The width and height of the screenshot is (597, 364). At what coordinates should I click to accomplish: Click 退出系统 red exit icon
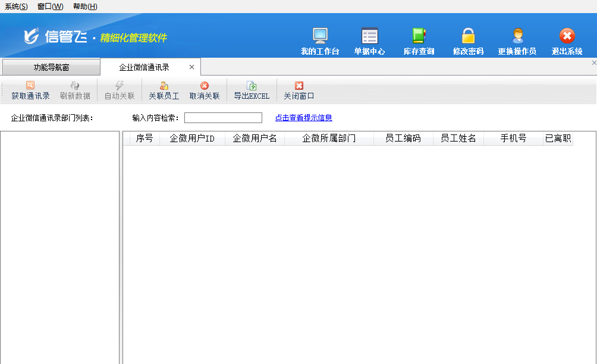[567, 36]
